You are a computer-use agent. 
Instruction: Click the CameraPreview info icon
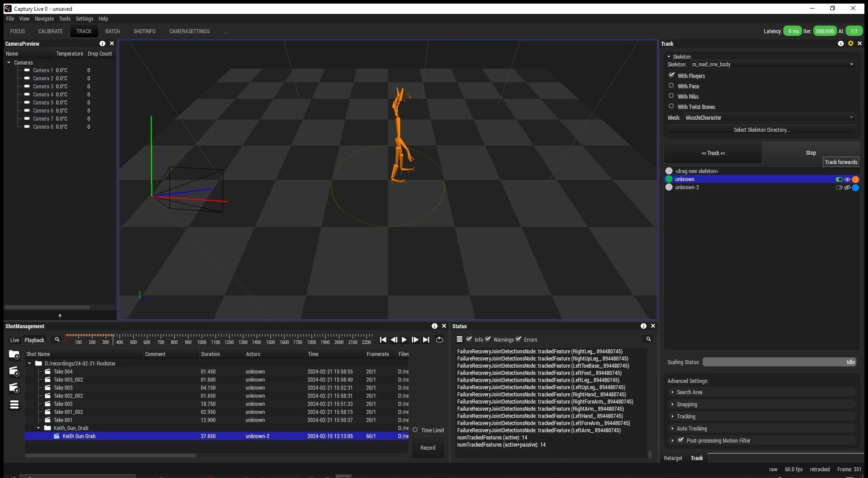point(102,43)
